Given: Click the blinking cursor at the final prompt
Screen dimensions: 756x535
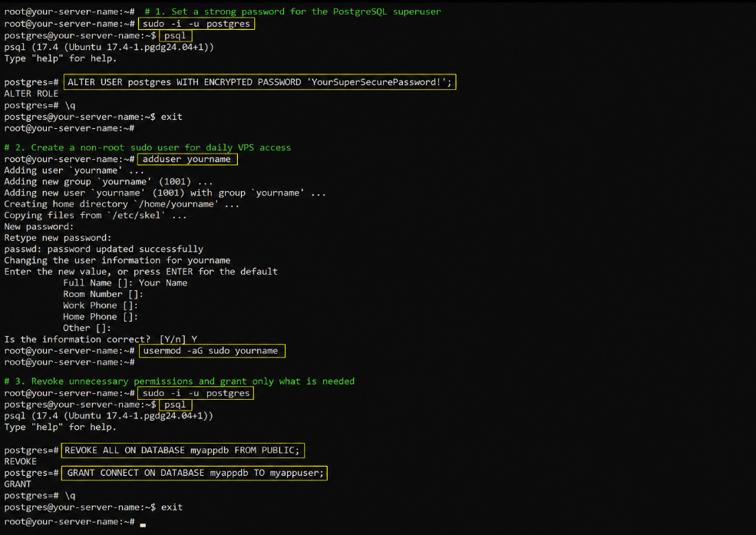Looking at the screenshot, I should click(x=143, y=525).
